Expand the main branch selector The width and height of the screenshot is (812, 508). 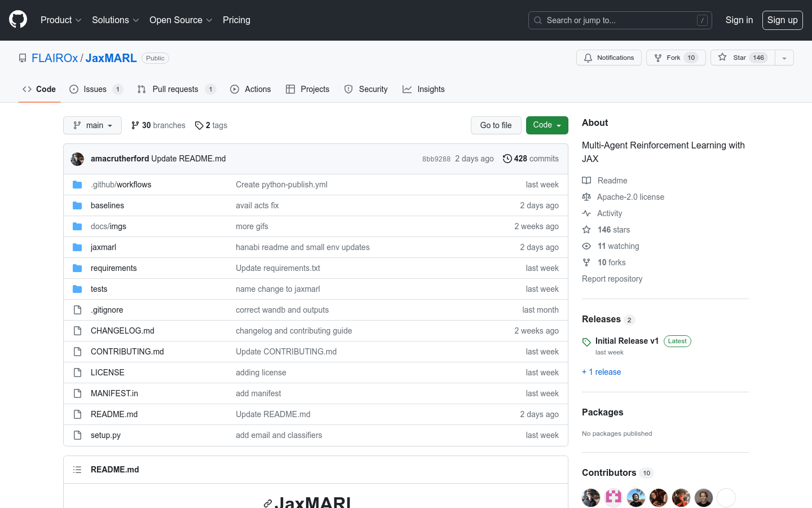pos(92,125)
